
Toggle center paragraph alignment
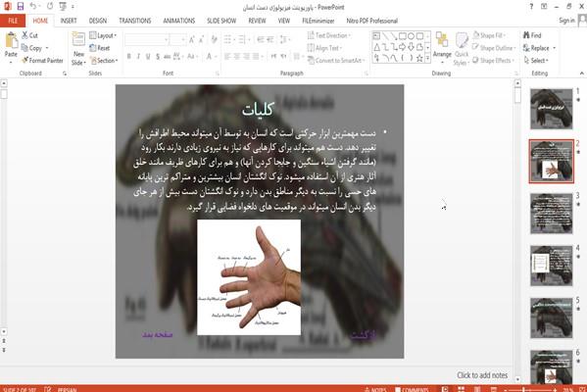coord(237,56)
